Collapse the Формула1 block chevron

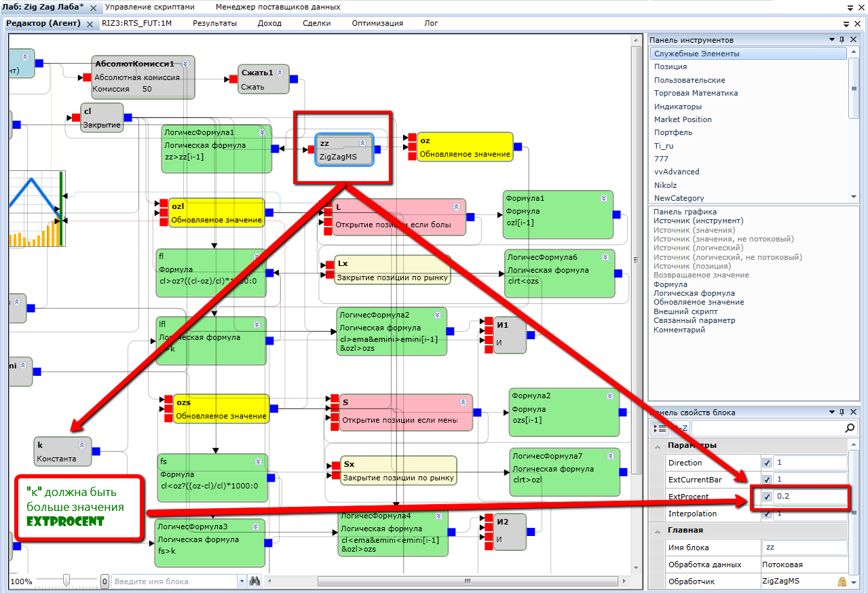click(x=603, y=198)
